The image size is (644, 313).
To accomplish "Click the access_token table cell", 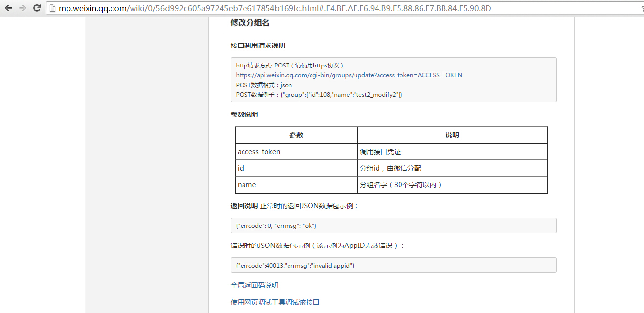I will [296, 152].
